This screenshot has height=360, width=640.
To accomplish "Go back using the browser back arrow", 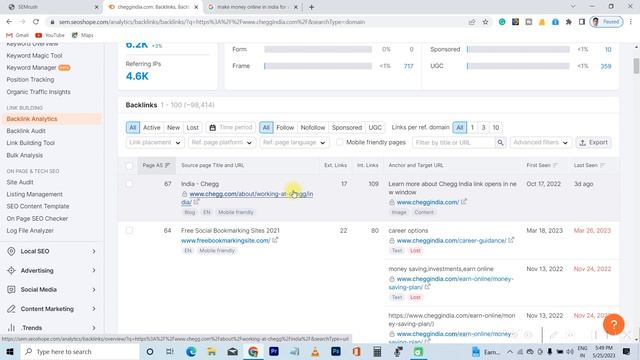I will [9, 22].
